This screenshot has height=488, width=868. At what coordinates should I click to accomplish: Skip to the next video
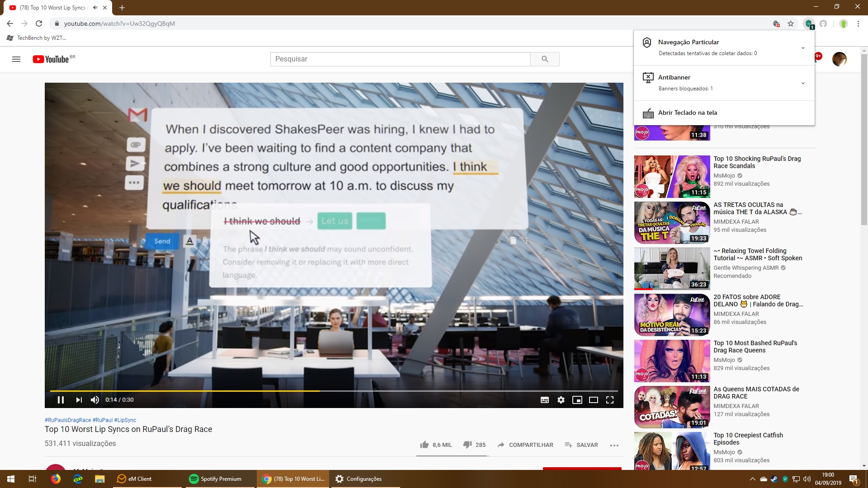pyautogui.click(x=79, y=400)
